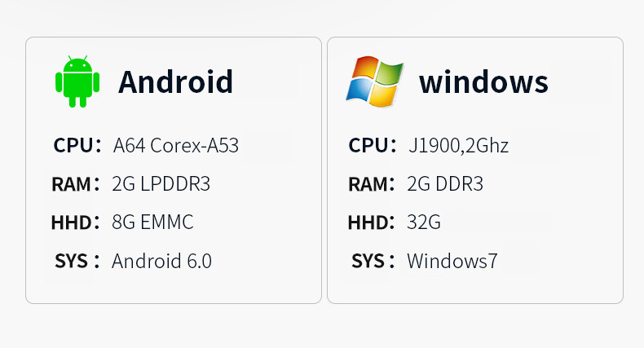
Task: Click 2G DDR3 memory value
Action: (x=445, y=184)
